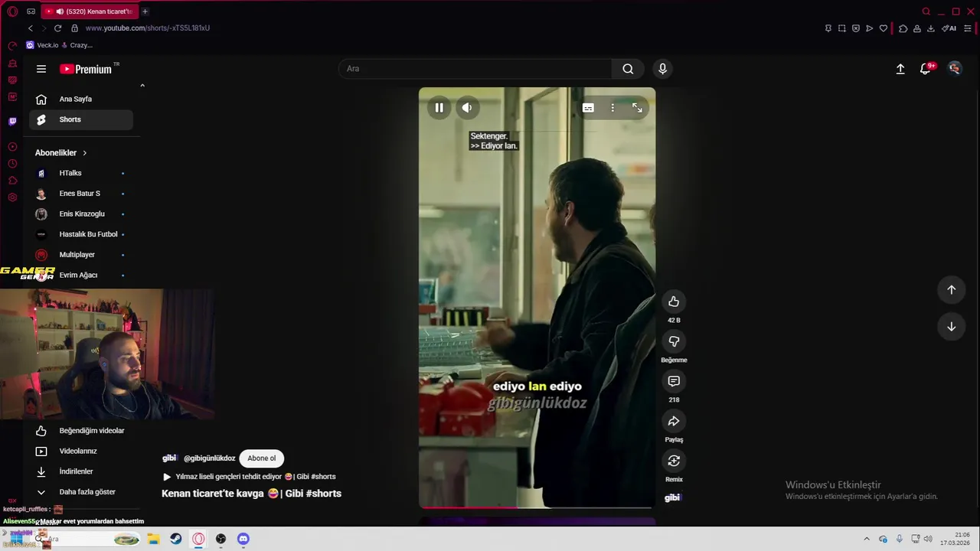The image size is (980, 551).
Task: Open the Shorts player three-dot menu
Action: click(612, 108)
